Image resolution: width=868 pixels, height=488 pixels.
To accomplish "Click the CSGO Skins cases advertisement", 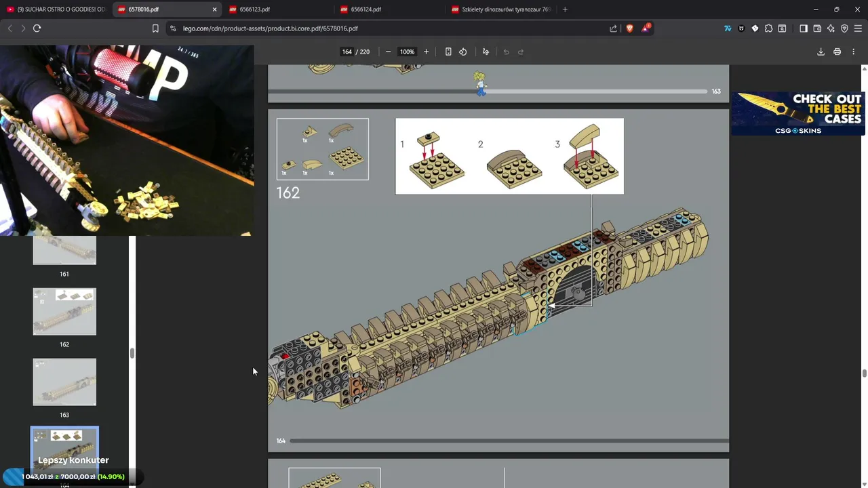I will pos(798,113).
